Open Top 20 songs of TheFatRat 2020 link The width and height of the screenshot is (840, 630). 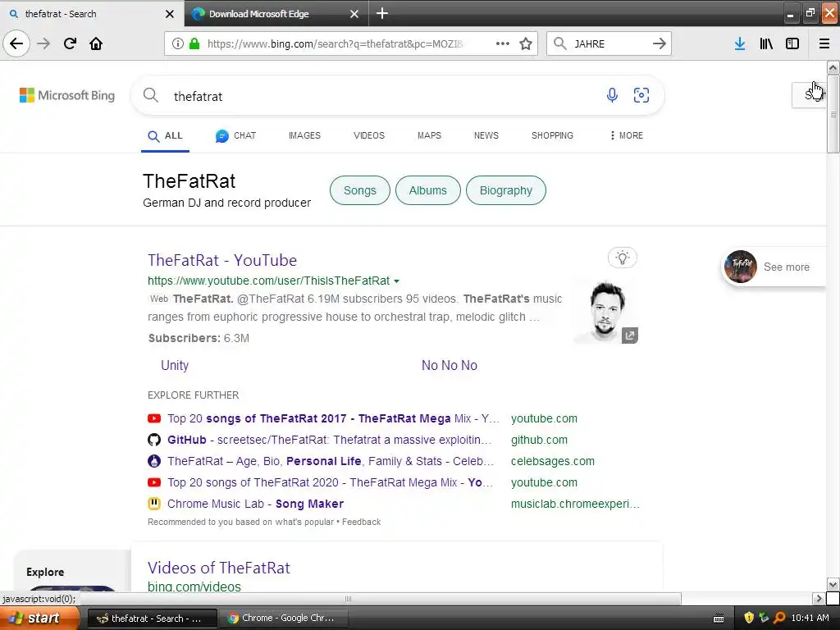pos(330,482)
